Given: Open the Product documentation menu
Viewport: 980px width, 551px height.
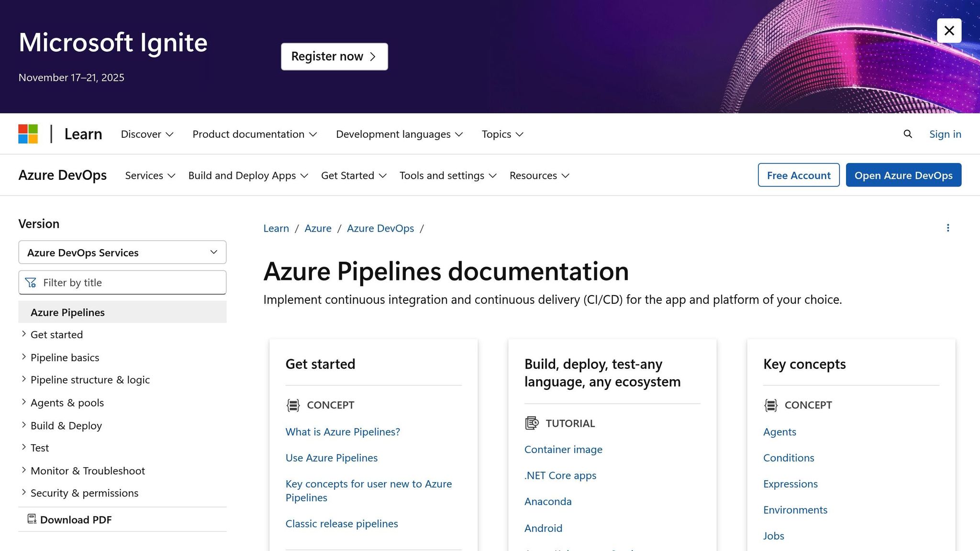Looking at the screenshot, I should tap(255, 134).
